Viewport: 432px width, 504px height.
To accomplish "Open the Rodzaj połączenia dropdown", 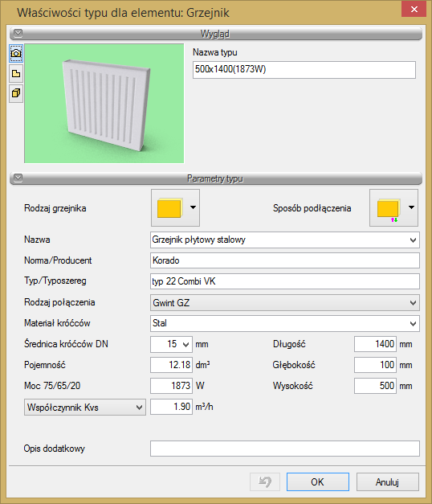I will coord(284,303).
